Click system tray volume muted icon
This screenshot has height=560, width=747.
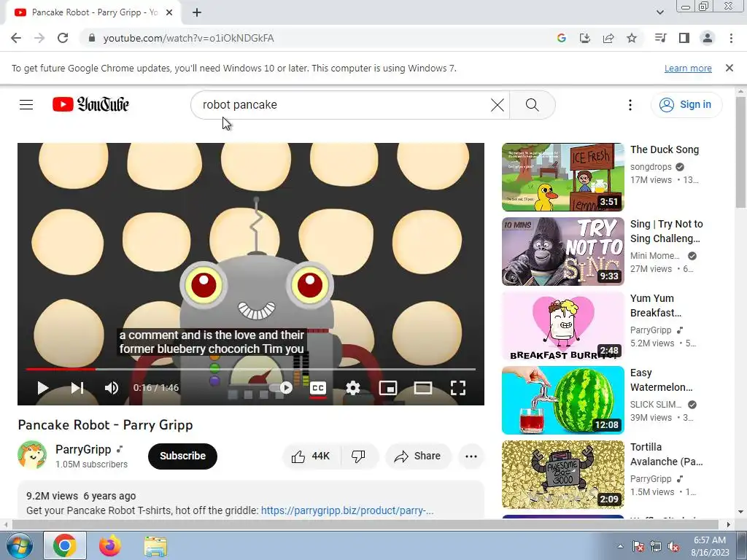click(x=673, y=546)
